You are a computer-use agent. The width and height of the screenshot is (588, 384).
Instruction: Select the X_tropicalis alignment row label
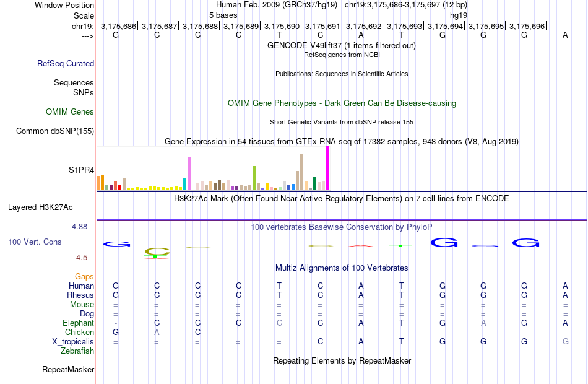coord(73,342)
